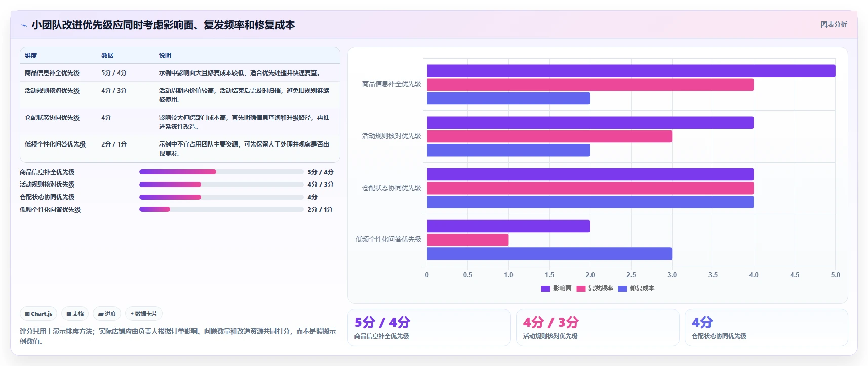Click the purple 影响面 bar for 低频个性化问答优先级
The width and height of the screenshot is (868, 366).
pyautogui.click(x=508, y=226)
